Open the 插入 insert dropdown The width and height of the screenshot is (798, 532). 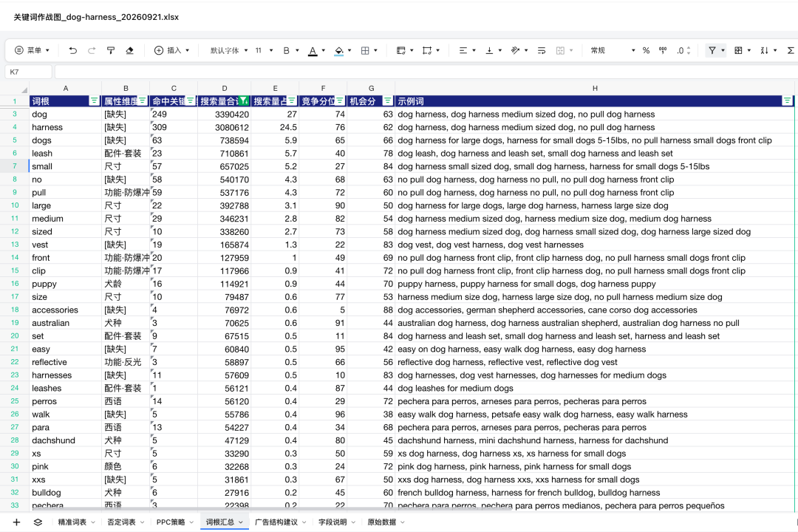pyautogui.click(x=171, y=50)
